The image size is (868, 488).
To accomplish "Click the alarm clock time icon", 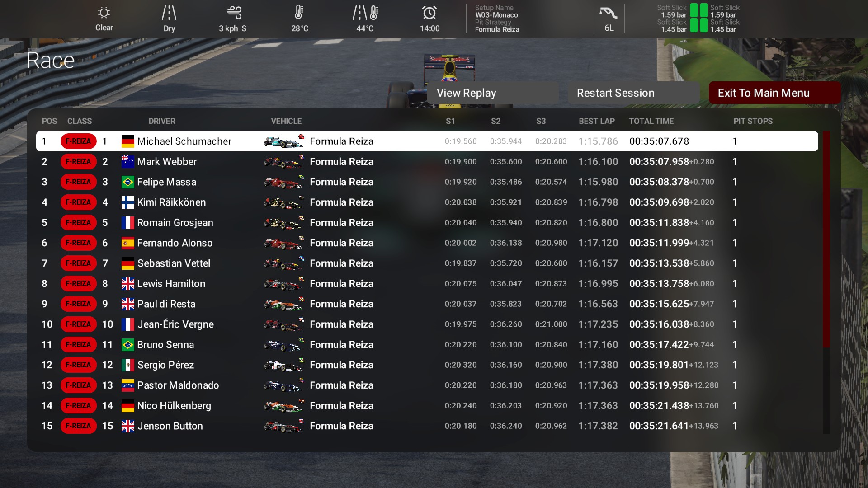I will tap(429, 13).
